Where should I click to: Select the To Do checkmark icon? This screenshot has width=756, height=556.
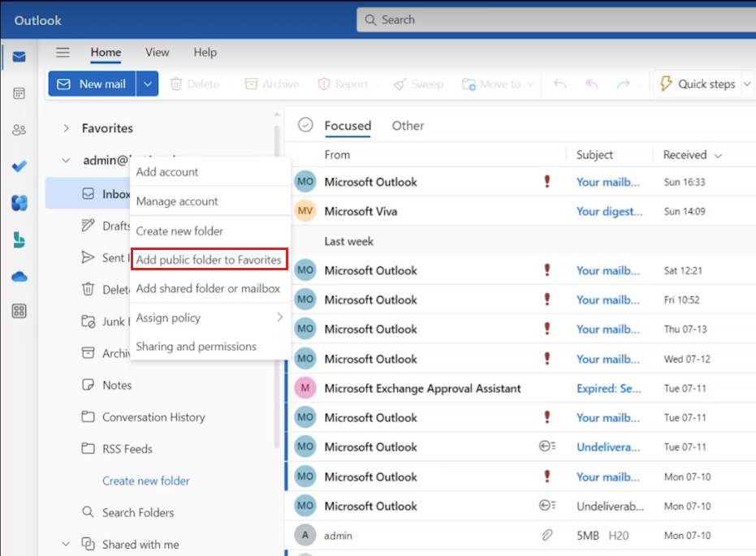(18, 166)
